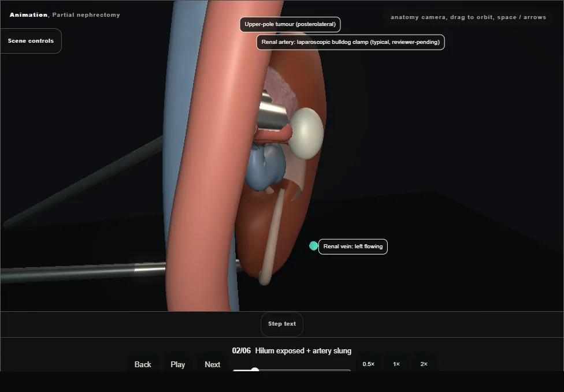Set playback speed to 2×
The image size is (564, 392).
pos(424,364)
